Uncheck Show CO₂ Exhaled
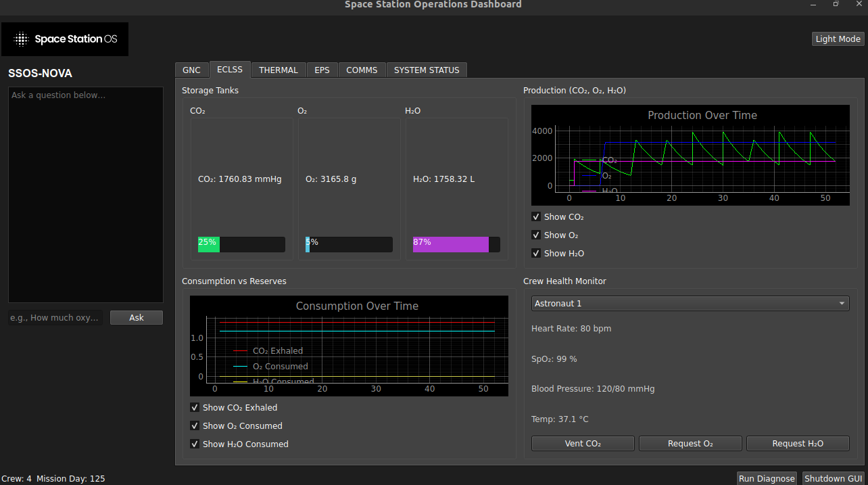The height and width of the screenshot is (485, 868). click(x=195, y=407)
